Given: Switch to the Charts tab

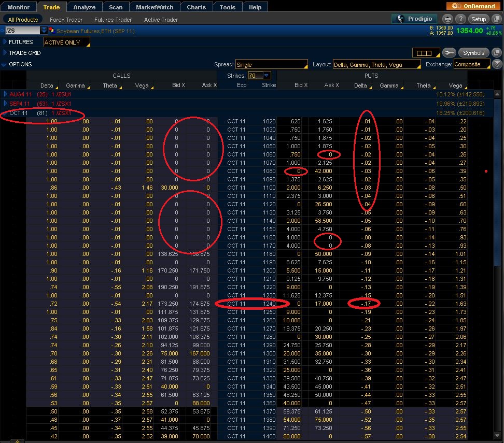Looking at the screenshot, I should click(197, 7).
